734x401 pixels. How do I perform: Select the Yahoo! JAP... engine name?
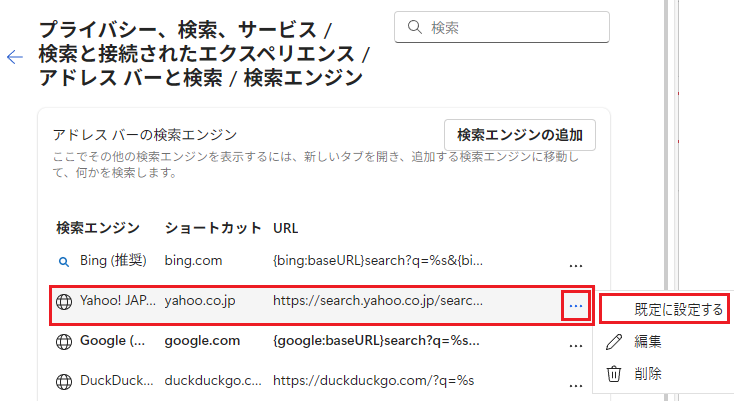click(x=117, y=300)
